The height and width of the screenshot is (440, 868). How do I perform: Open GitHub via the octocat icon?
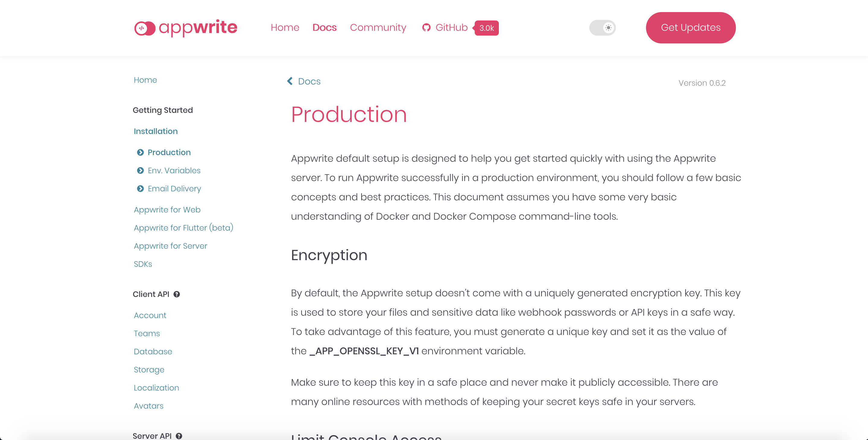(426, 28)
